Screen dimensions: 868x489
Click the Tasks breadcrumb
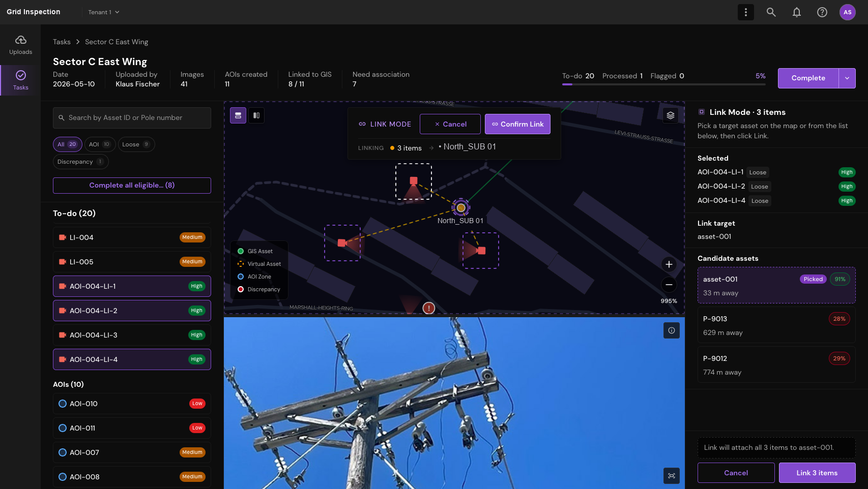(x=62, y=42)
